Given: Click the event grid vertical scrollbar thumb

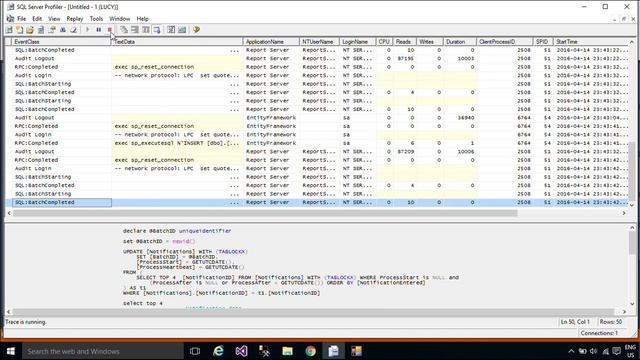Looking at the screenshot, I should tap(632, 171).
